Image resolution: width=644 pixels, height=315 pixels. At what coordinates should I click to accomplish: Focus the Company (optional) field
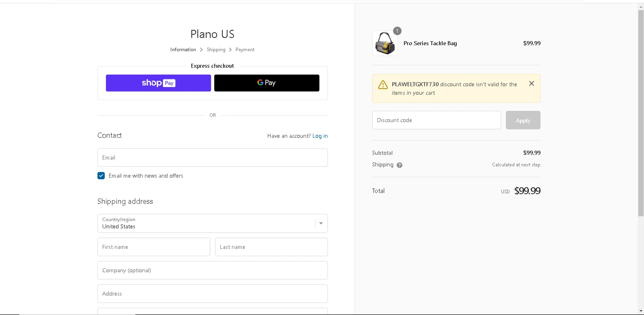pyautogui.click(x=213, y=270)
